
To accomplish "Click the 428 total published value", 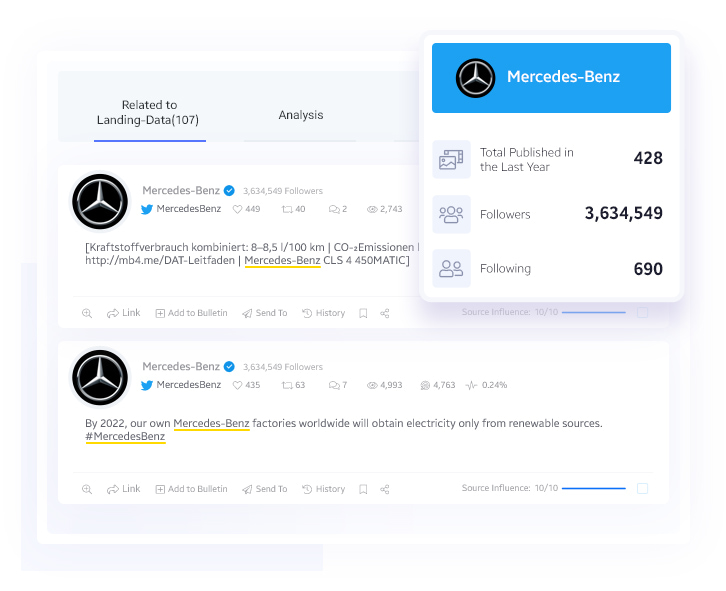I will pos(648,158).
